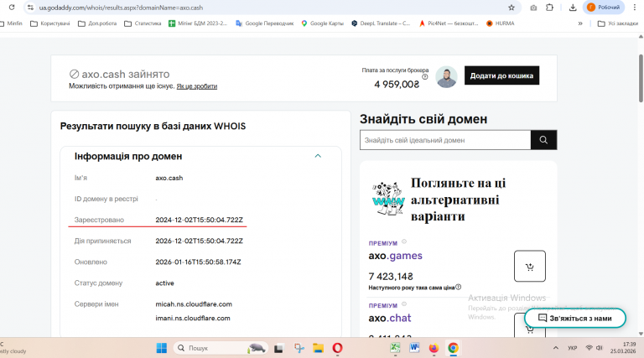644x358 pixels.
Task: Click the camera screenshot icon in toolbar
Action: point(533,8)
